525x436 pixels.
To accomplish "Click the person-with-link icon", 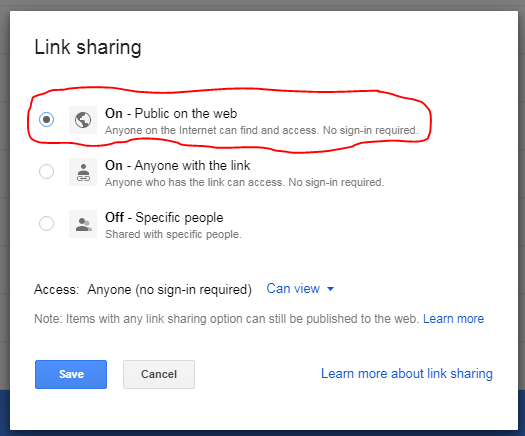I will click(x=83, y=172).
